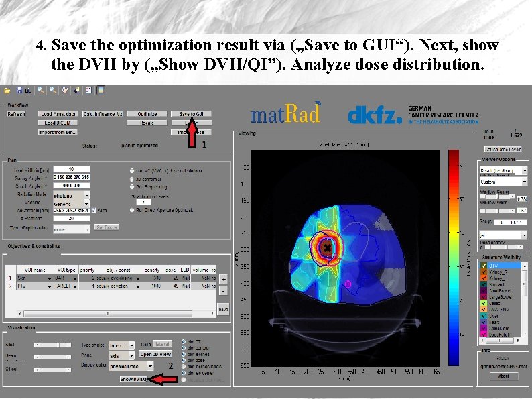The image size is (532, 399).
Task: Open the Machine Generic dropdown
Action: coord(71,204)
